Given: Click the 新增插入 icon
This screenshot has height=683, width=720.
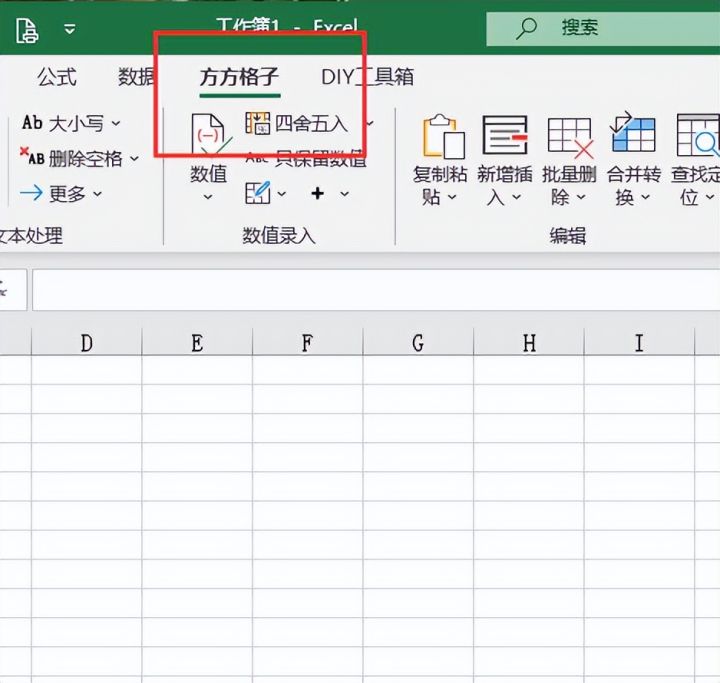Looking at the screenshot, I should pyautogui.click(x=505, y=135).
